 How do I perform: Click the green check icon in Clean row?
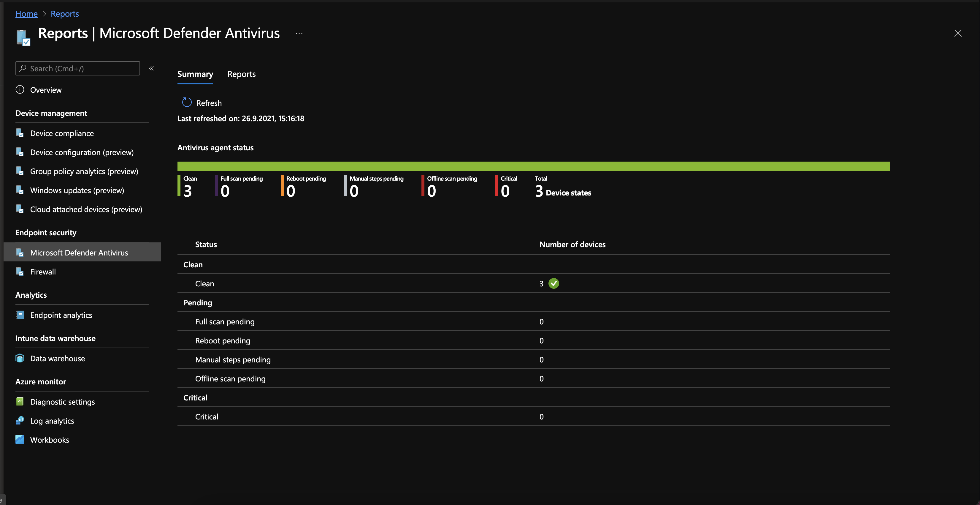click(x=554, y=283)
